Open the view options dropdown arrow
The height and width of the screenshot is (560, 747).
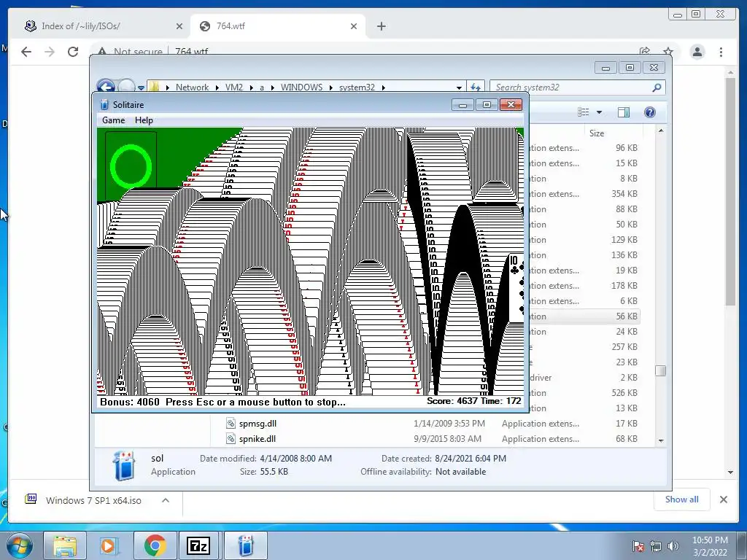tap(600, 112)
